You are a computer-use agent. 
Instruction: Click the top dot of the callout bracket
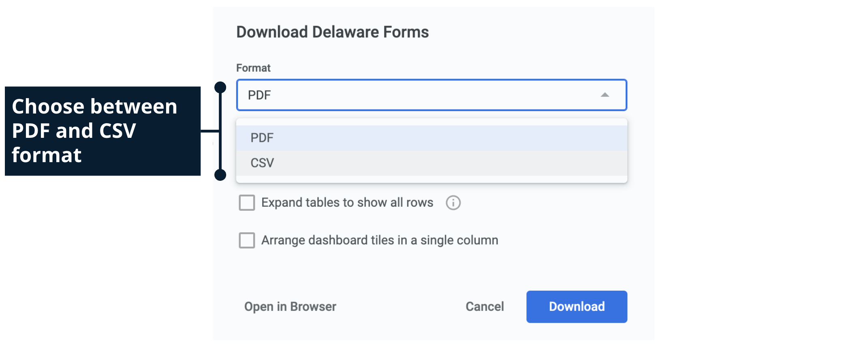click(220, 87)
